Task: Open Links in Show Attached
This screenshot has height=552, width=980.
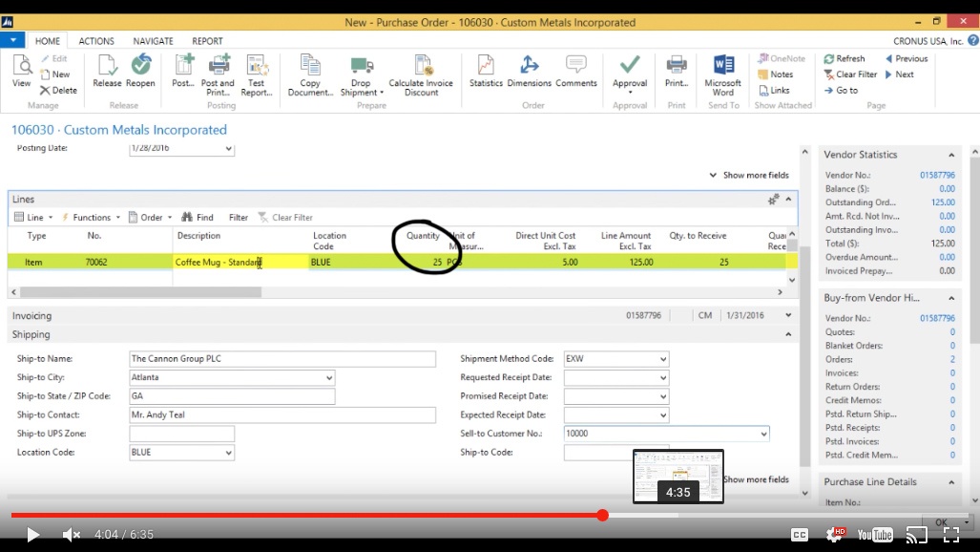Action: point(775,90)
